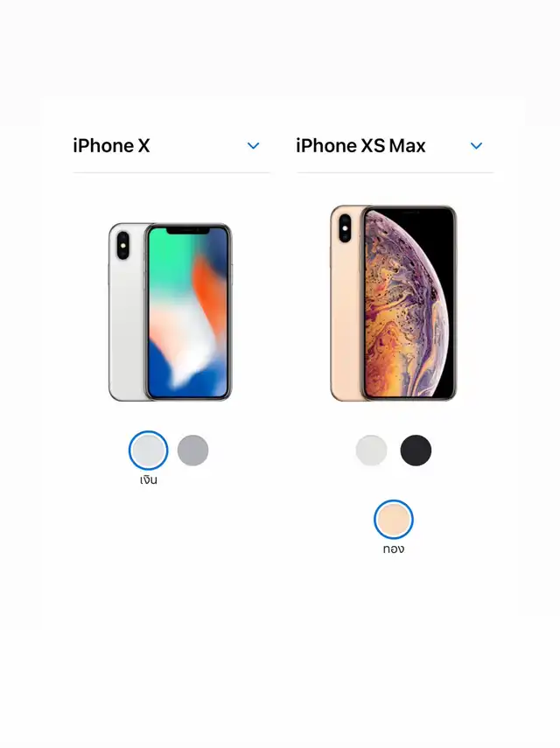Select the gold swatch for iPhone XS Max
The height and width of the screenshot is (748, 560).
[394, 520]
